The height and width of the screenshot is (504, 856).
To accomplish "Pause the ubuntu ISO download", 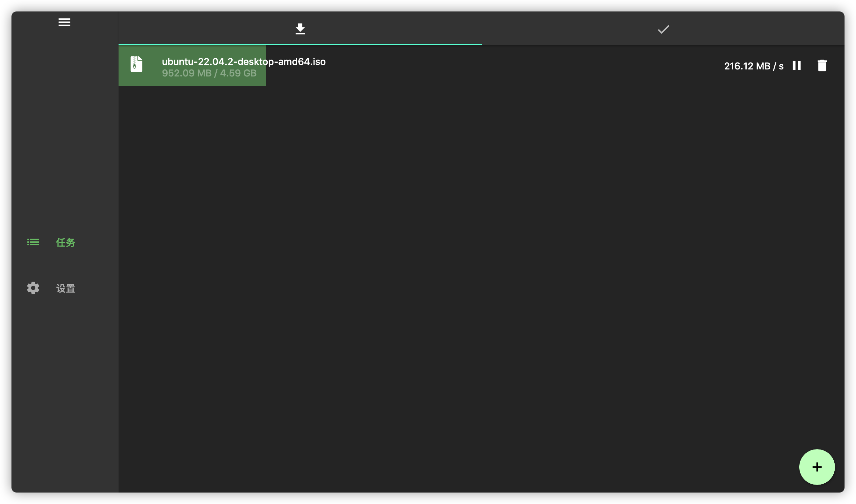I will coord(796,66).
